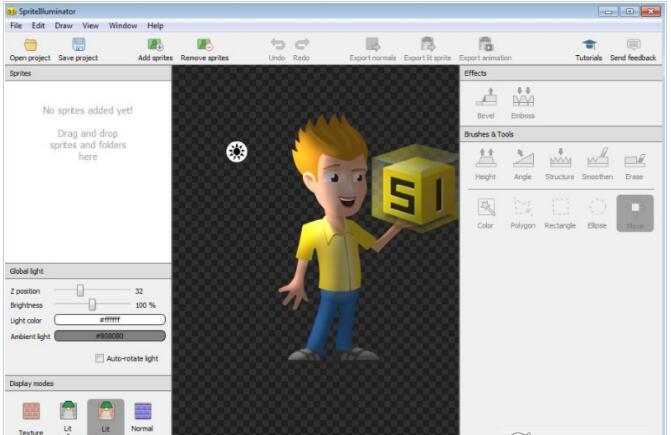Click the Send feedback icon
This screenshot has width=671, height=435.
pos(633,44)
